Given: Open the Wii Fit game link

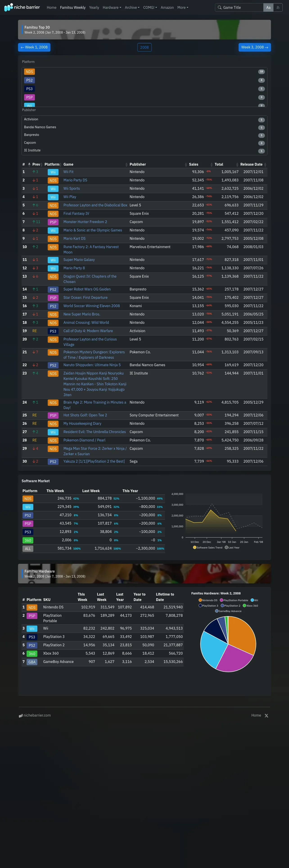Looking at the screenshot, I should pyautogui.click(x=68, y=172).
